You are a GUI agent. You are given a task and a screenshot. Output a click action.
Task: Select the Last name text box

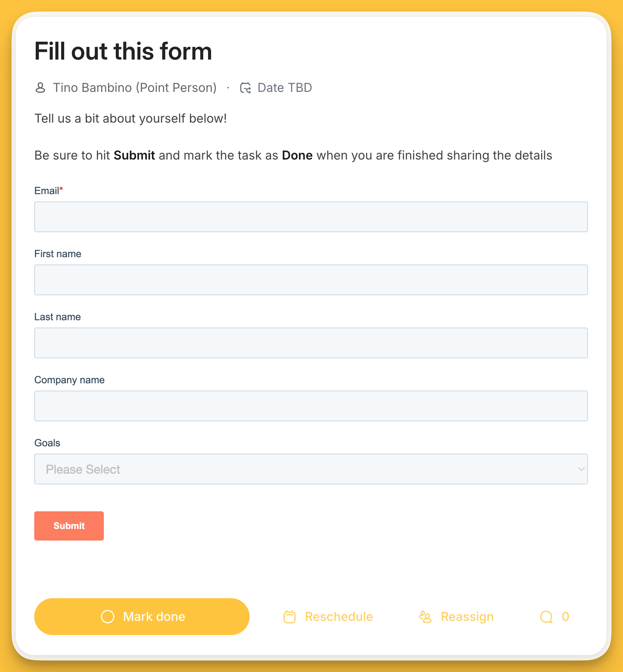coord(311,343)
